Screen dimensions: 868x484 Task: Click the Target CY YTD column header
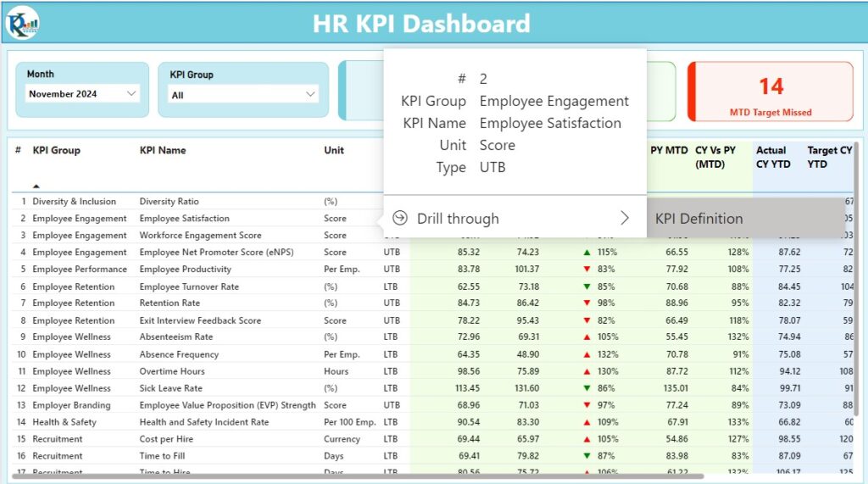click(829, 158)
